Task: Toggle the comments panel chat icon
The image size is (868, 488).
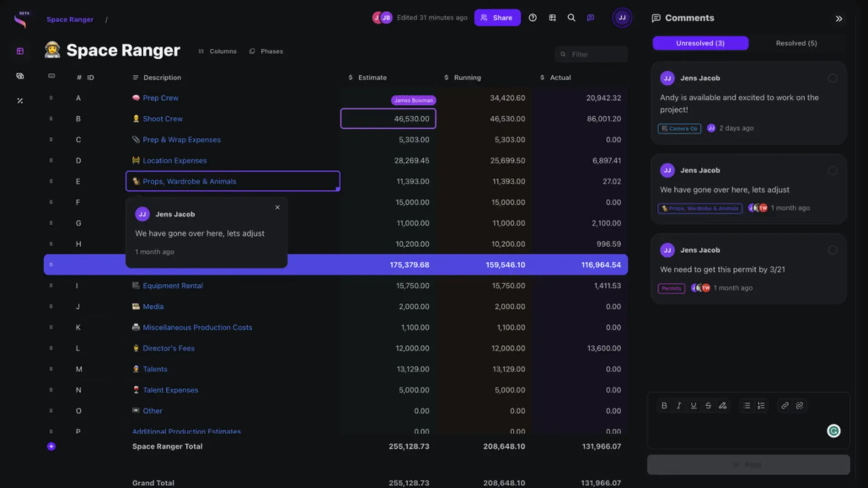Action: 590,18
